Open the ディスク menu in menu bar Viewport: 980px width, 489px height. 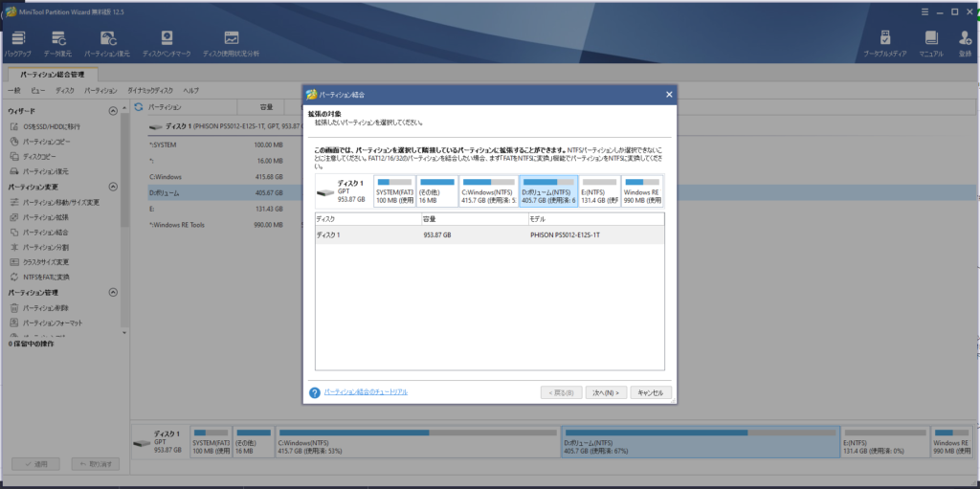point(64,91)
